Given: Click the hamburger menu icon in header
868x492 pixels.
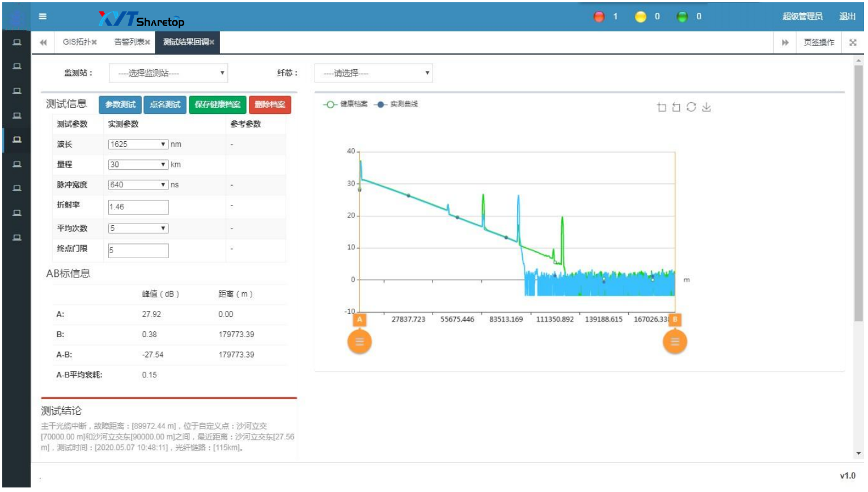Looking at the screenshot, I should (x=43, y=16).
